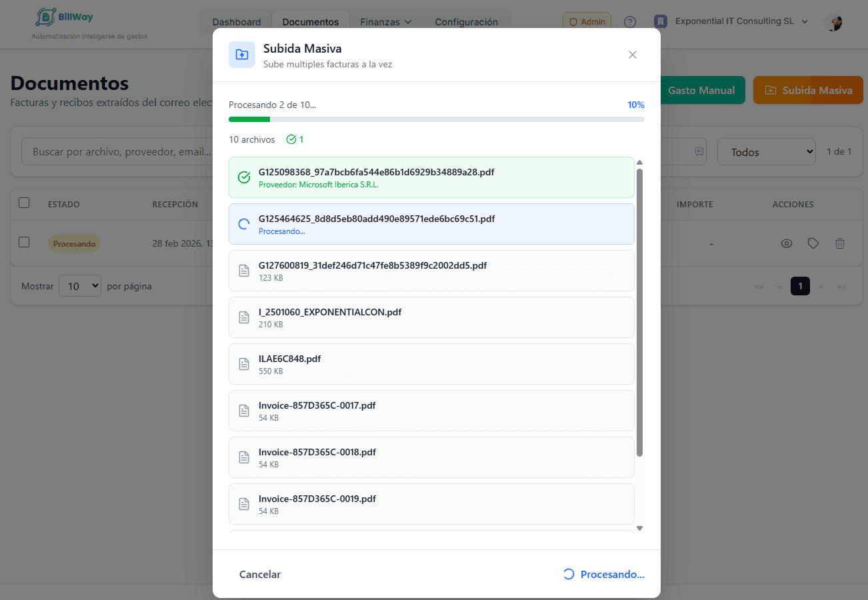Go to the Dashboard tab
This screenshot has height=600, width=868.
click(x=237, y=22)
